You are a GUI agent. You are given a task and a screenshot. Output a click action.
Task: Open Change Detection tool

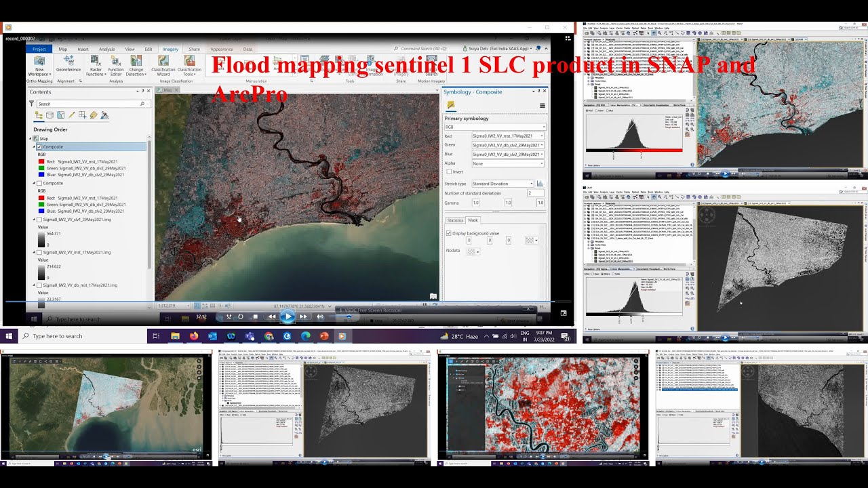point(136,66)
